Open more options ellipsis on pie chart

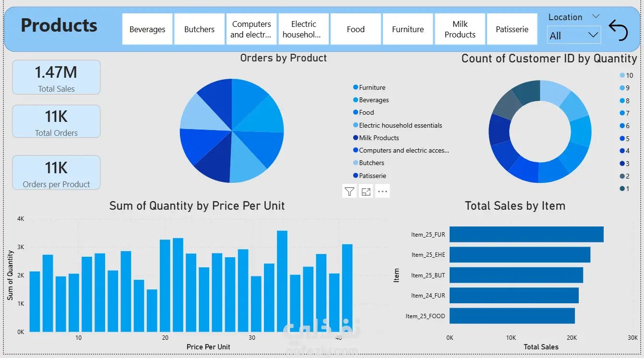pyautogui.click(x=382, y=191)
